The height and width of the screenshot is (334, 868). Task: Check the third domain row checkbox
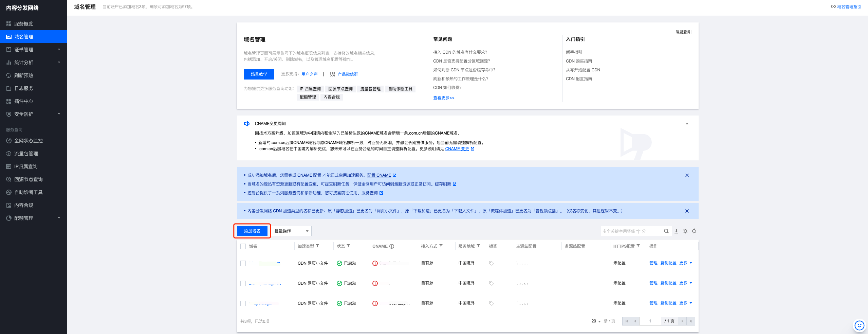pyautogui.click(x=243, y=303)
